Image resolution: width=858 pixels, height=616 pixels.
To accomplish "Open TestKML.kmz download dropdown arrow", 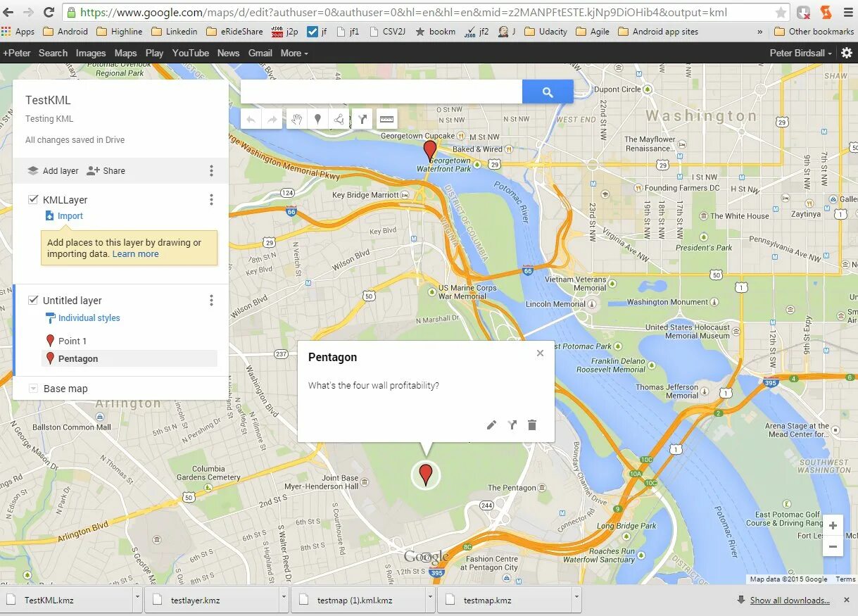I will click(137, 601).
